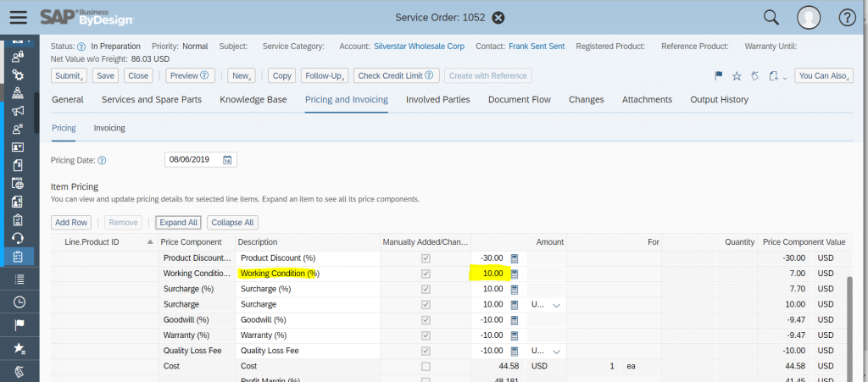The image size is (868, 382).
Task: Expand chevron beside new document icon
Action: [785, 77]
